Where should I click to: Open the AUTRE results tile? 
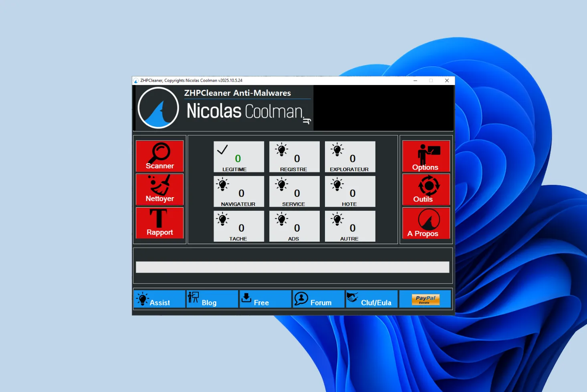[350, 226]
